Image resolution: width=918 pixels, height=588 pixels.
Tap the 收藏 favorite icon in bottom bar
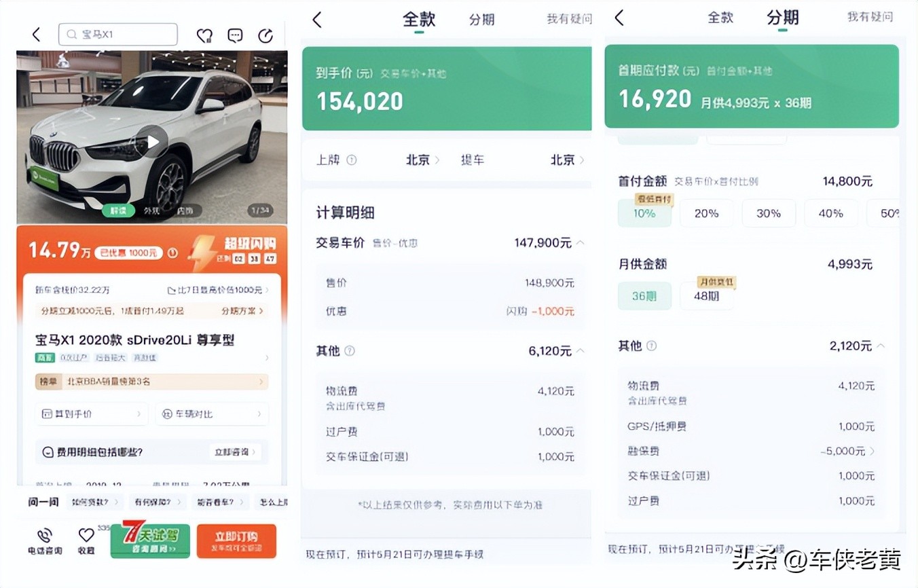(x=85, y=540)
